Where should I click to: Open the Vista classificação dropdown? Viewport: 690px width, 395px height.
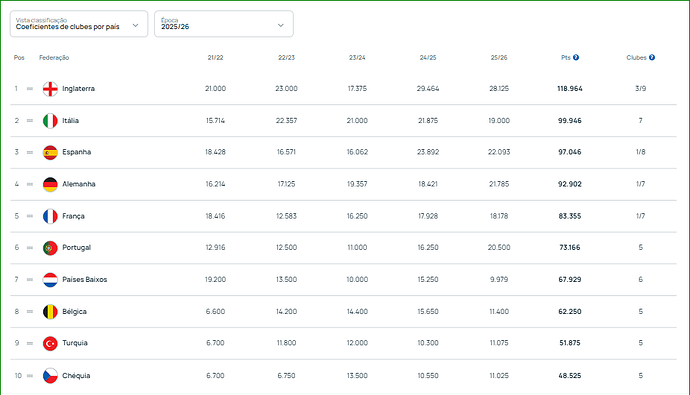[x=79, y=24]
